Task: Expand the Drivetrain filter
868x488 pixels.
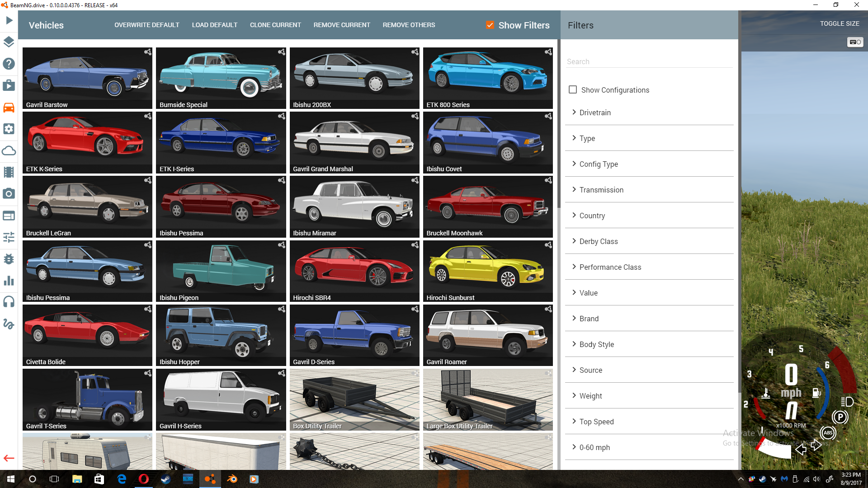Action: coord(649,113)
